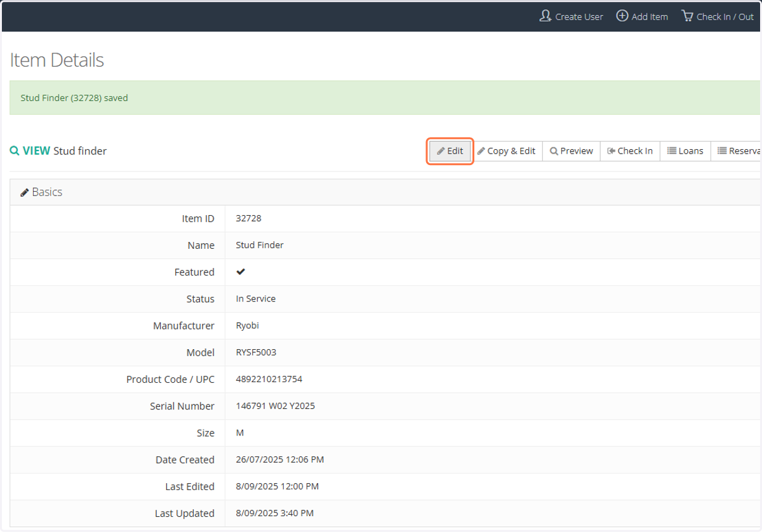Open the Create User link
Screen dimensions: 762x532
pyautogui.click(x=571, y=17)
